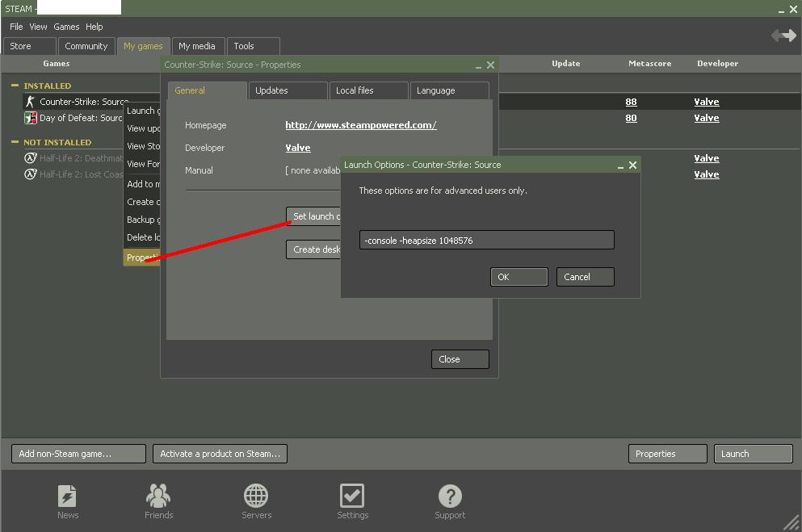This screenshot has width=802, height=532.
Task: Select the General tab in Properties
Action: click(x=207, y=90)
